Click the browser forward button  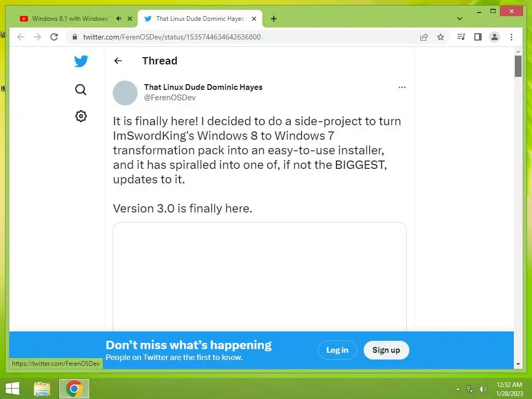point(37,37)
